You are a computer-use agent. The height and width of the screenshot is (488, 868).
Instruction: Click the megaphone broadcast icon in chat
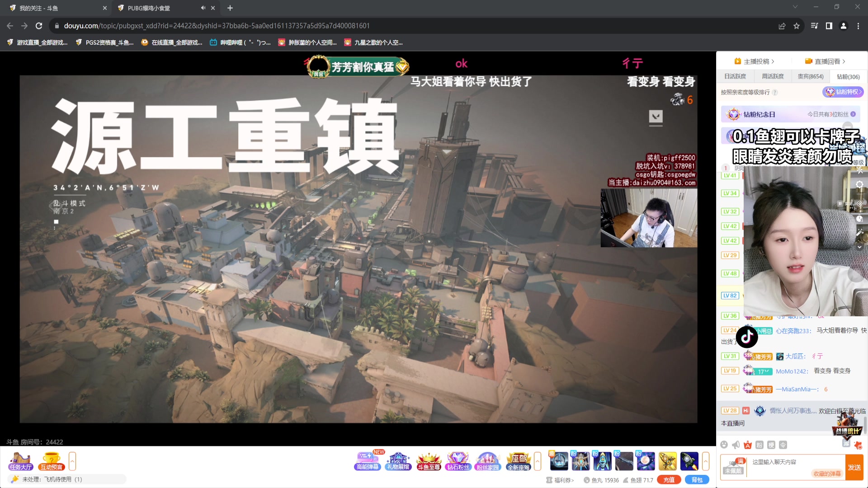736,445
